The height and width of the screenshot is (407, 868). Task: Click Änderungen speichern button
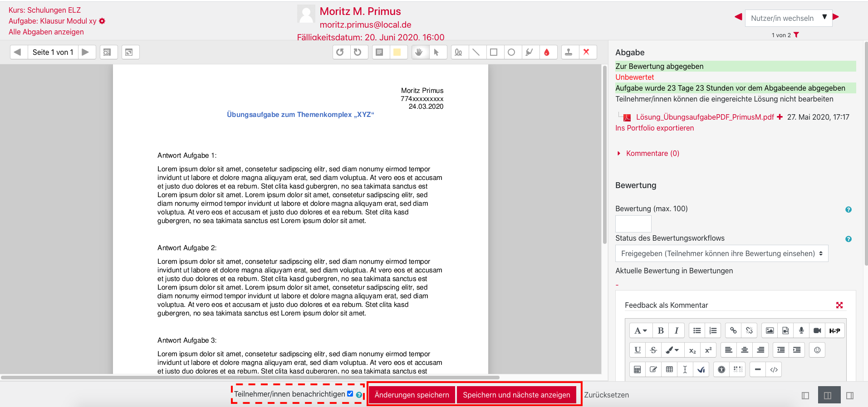(x=412, y=395)
